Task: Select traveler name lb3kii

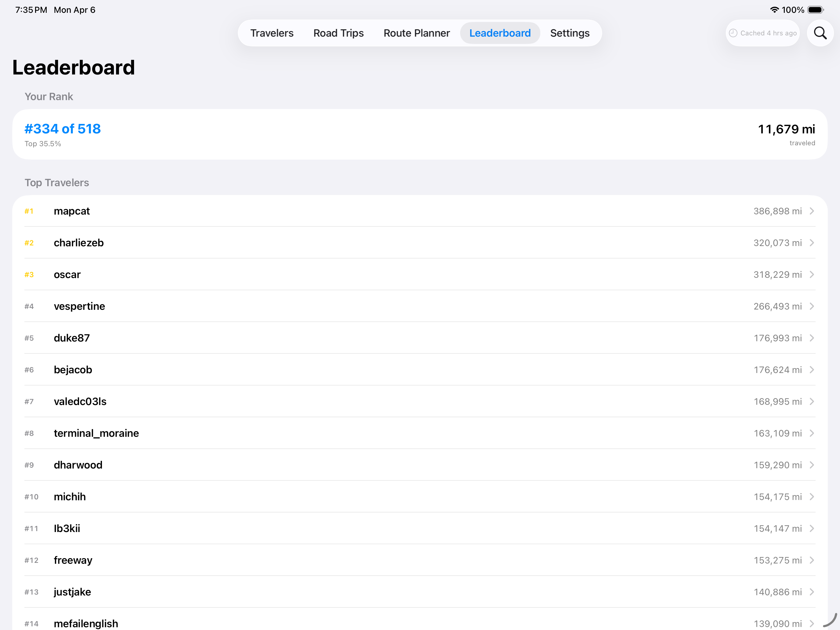Action: pos(67,529)
